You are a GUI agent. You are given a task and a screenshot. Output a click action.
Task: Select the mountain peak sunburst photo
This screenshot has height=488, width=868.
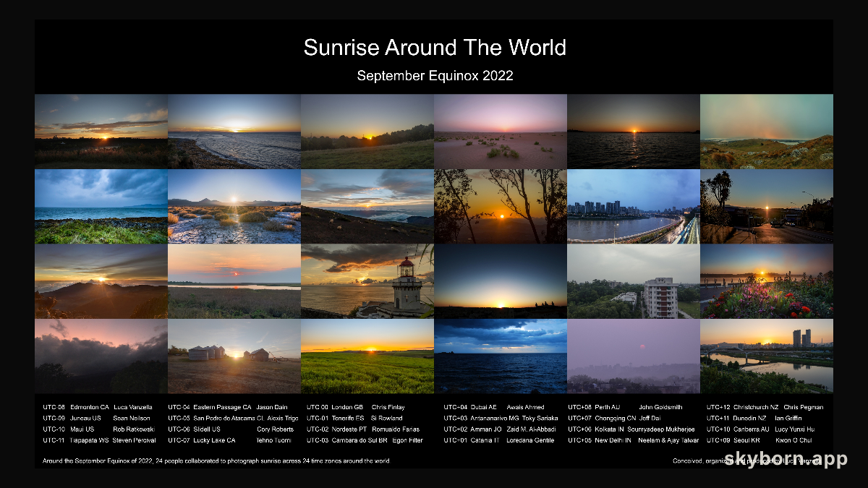pos(101,281)
